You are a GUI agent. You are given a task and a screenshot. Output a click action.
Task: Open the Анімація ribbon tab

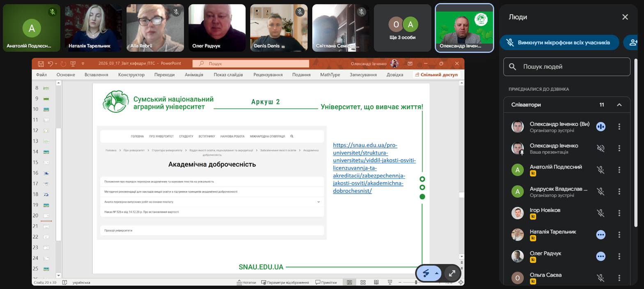point(194,75)
